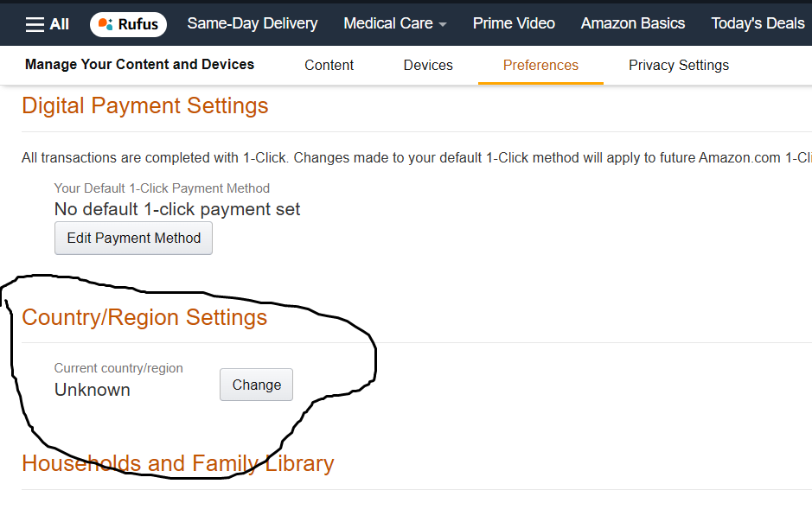
Task: Click Change for current country/region
Action: click(256, 385)
